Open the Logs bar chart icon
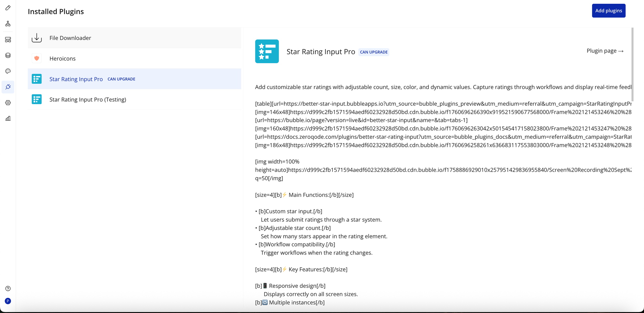 click(x=8, y=118)
